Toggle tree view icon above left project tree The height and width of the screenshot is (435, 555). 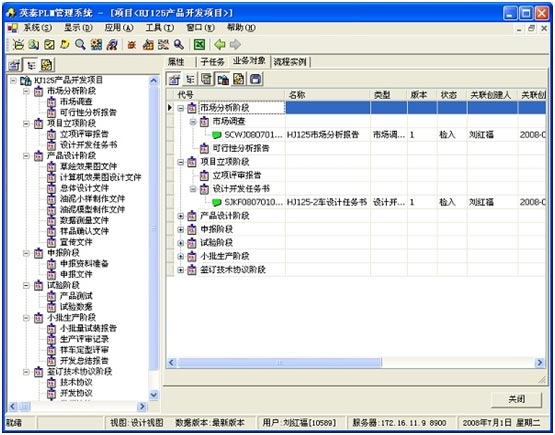point(32,65)
